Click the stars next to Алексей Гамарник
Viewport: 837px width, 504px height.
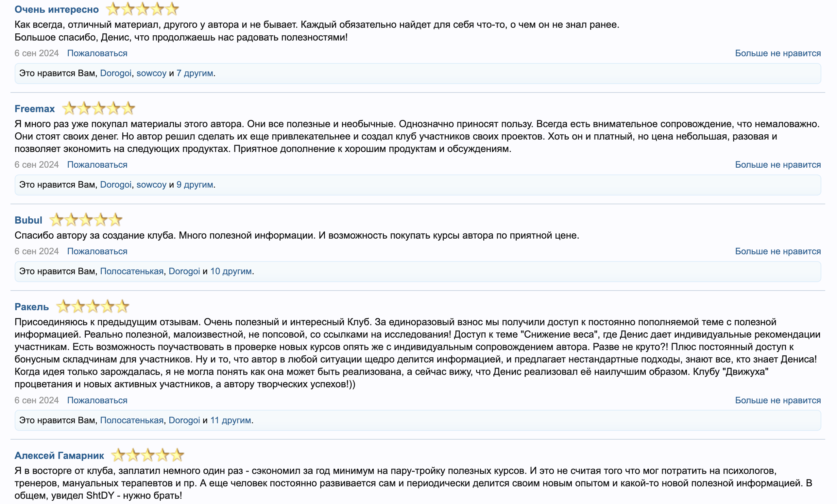click(x=147, y=455)
